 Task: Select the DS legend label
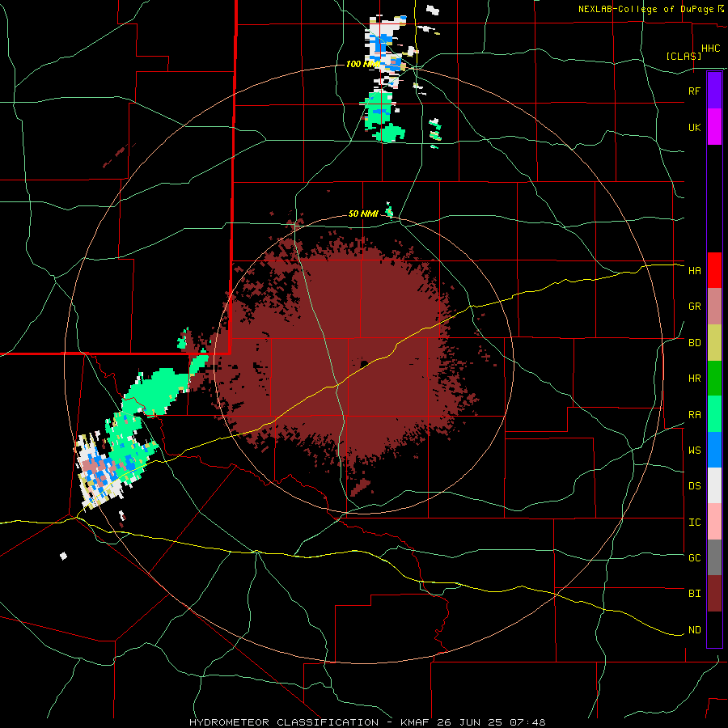(694, 486)
